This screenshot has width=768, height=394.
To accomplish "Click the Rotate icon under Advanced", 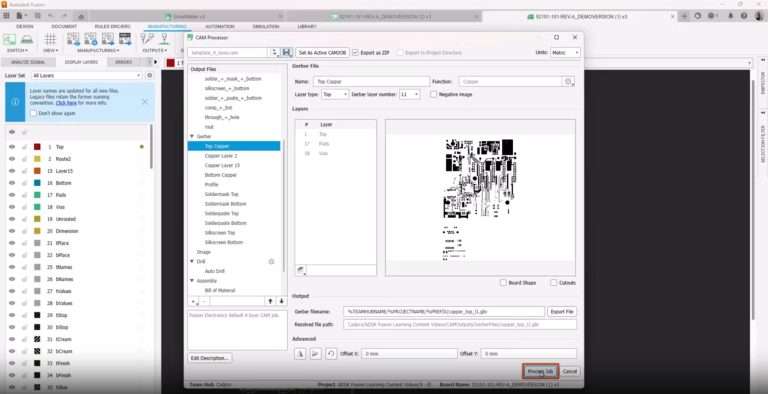I will click(x=331, y=353).
